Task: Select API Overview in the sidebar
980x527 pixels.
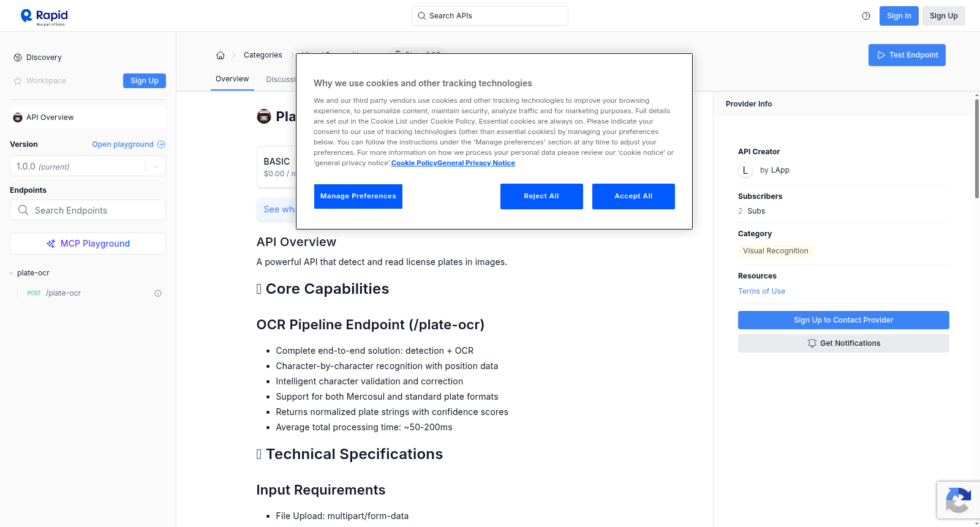Action: tap(88, 118)
